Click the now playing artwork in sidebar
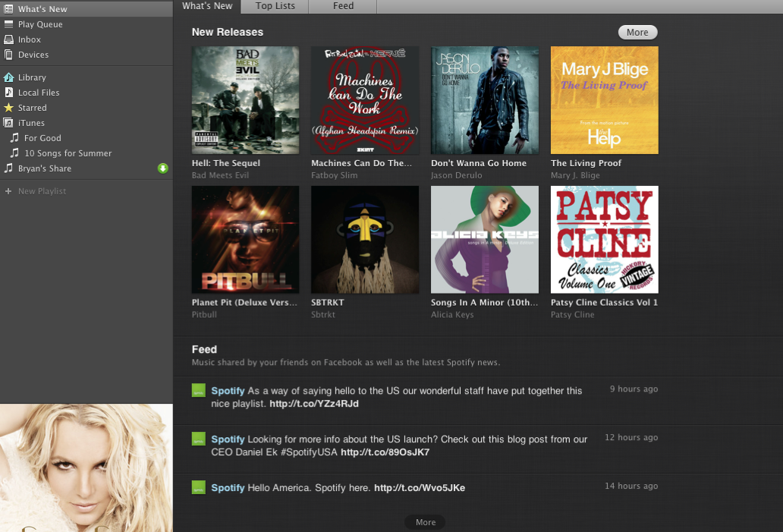The height and width of the screenshot is (532, 783). point(86,467)
